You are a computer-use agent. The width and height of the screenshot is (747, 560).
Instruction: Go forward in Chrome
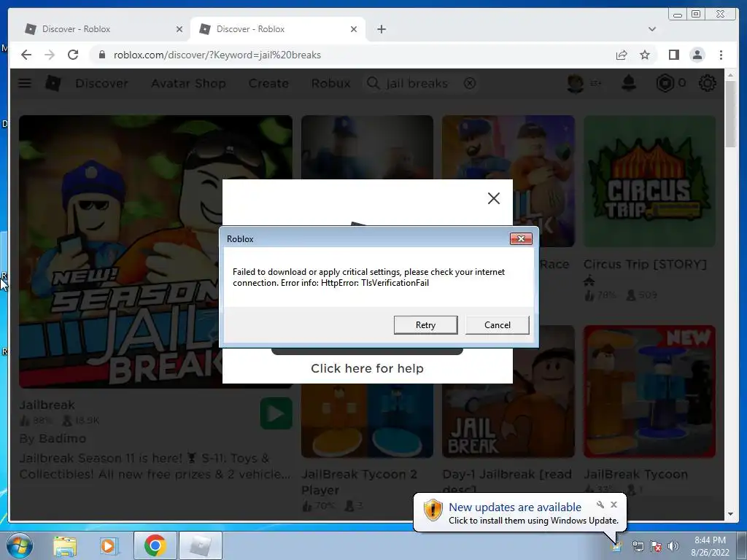pyautogui.click(x=50, y=55)
